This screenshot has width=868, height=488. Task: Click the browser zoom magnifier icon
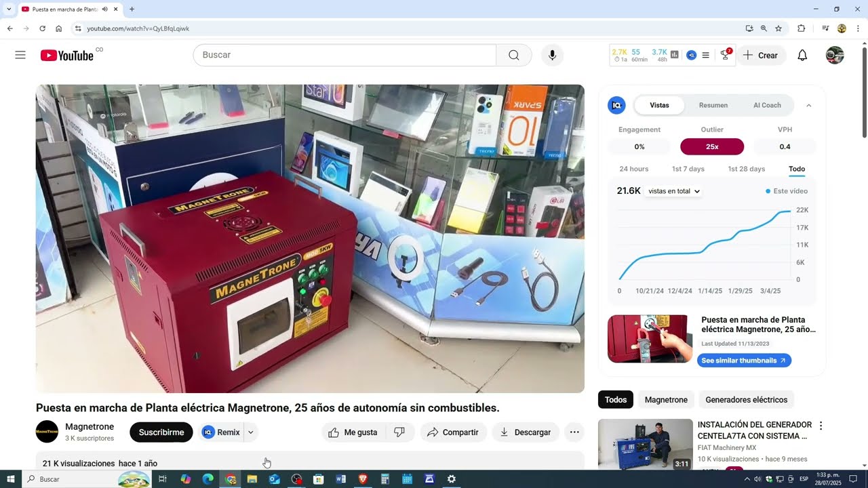tap(764, 28)
